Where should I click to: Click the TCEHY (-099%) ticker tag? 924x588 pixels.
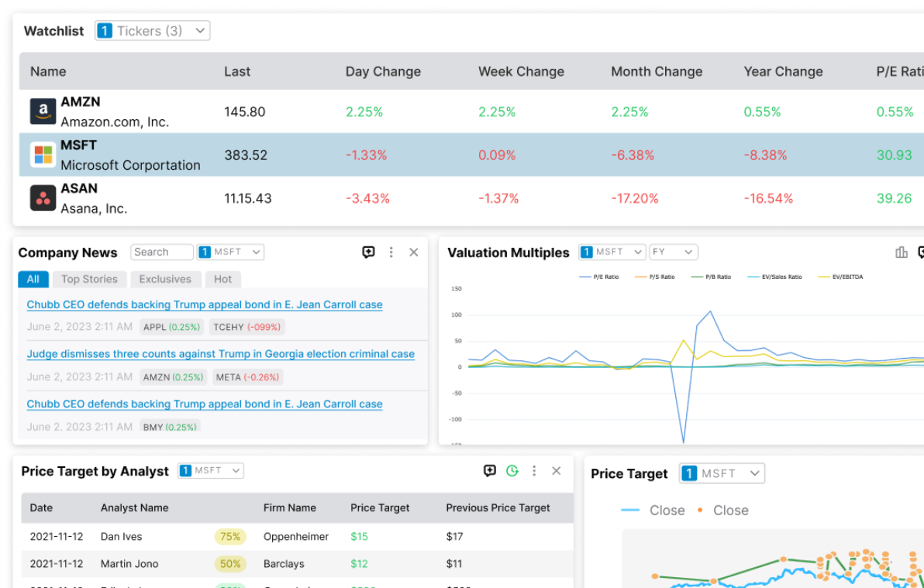click(x=247, y=327)
